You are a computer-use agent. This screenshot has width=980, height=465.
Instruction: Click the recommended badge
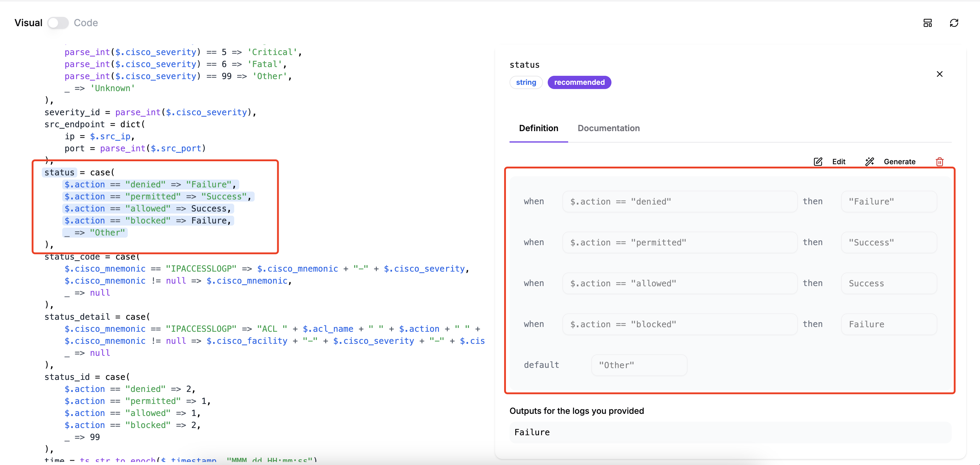[x=579, y=82]
